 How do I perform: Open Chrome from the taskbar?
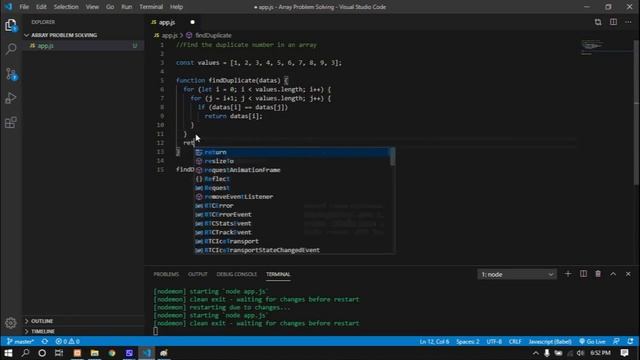pyautogui.click(x=112, y=353)
